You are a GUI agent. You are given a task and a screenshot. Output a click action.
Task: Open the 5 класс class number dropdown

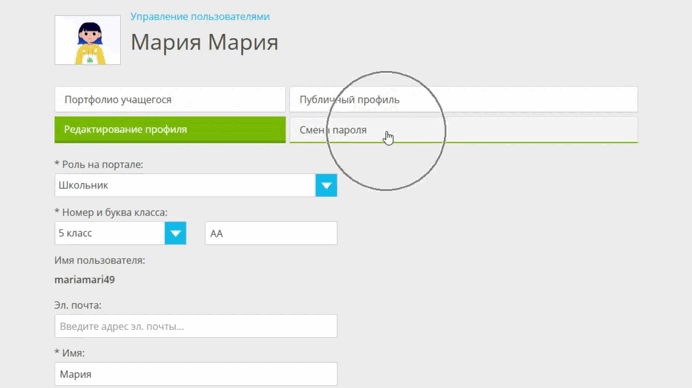[x=120, y=233]
